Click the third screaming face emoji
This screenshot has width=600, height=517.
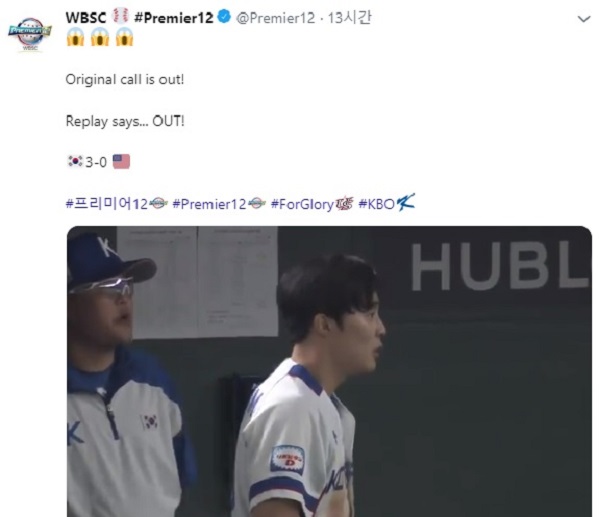pyautogui.click(x=124, y=37)
